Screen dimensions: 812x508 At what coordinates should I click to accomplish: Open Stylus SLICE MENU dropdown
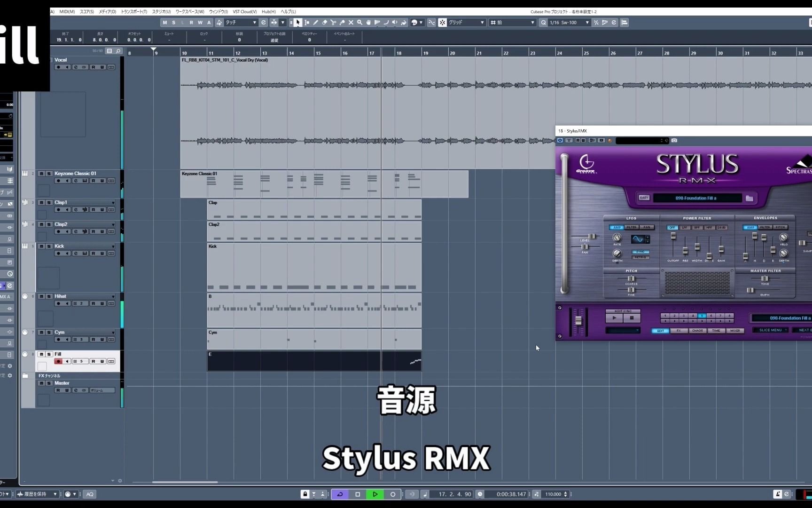771,330
